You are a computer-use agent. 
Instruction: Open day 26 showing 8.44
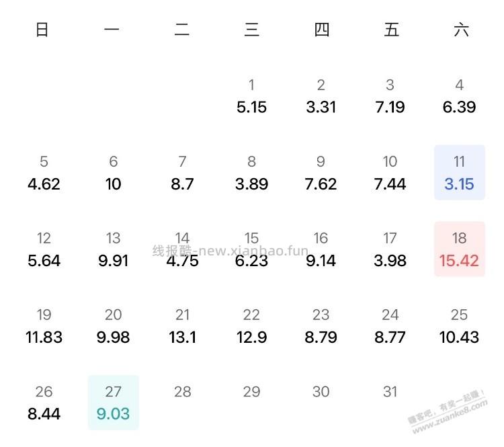(x=44, y=402)
